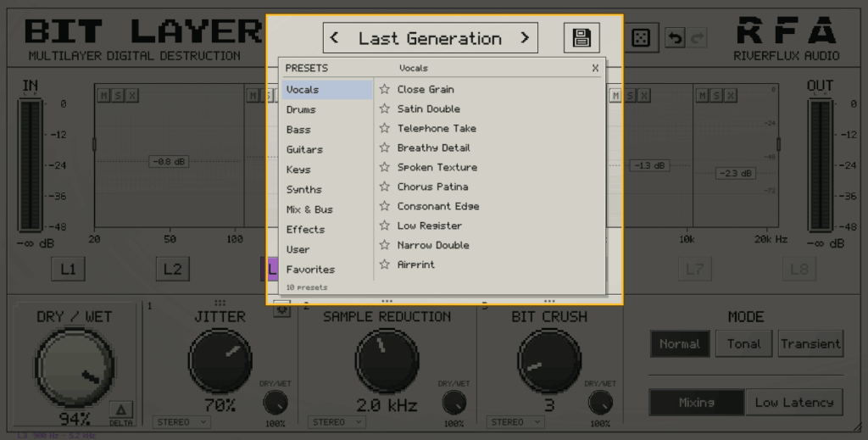The height and width of the screenshot is (440, 868).
Task: Open the User preset category
Action: tap(327, 249)
